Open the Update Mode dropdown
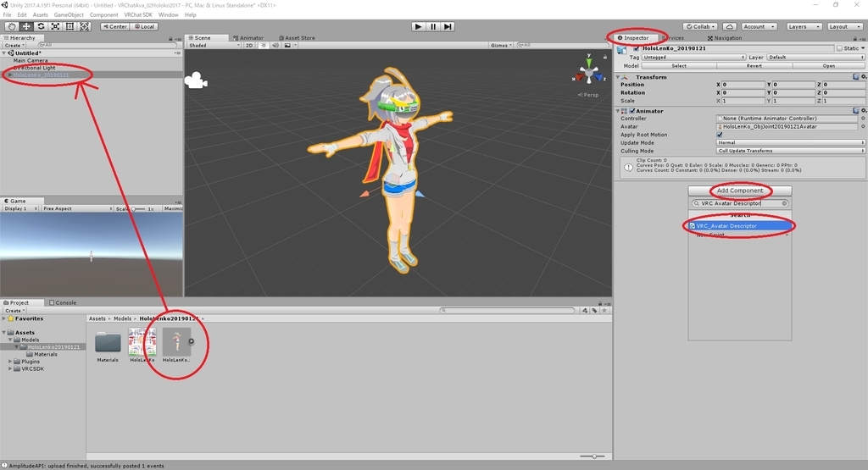The width and height of the screenshot is (868, 470). coord(791,142)
